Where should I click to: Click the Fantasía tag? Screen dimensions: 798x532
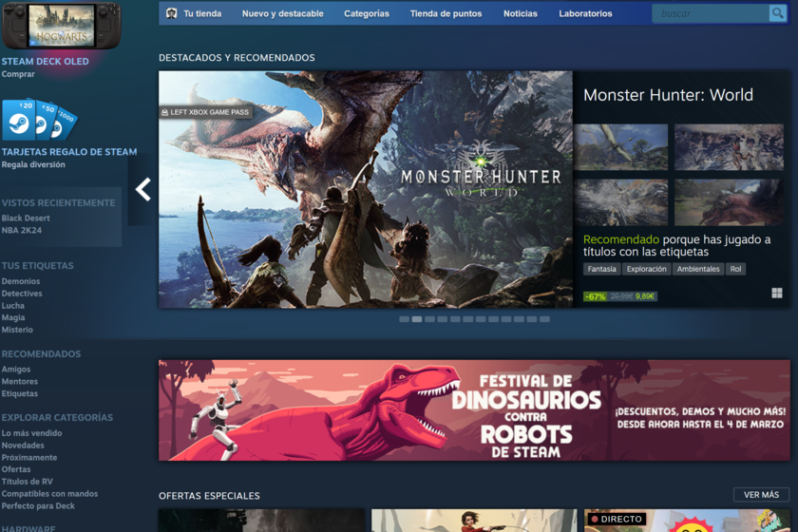(601, 269)
